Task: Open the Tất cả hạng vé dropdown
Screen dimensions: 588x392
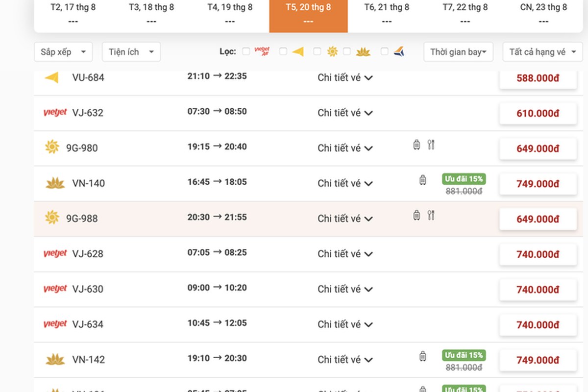Action: point(542,52)
